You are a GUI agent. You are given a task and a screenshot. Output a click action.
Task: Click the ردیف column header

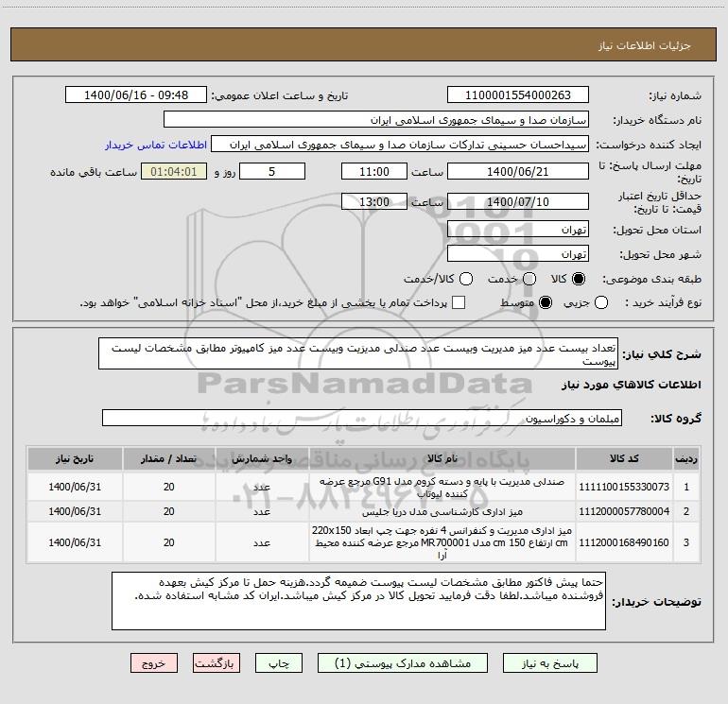coord(686,459)
